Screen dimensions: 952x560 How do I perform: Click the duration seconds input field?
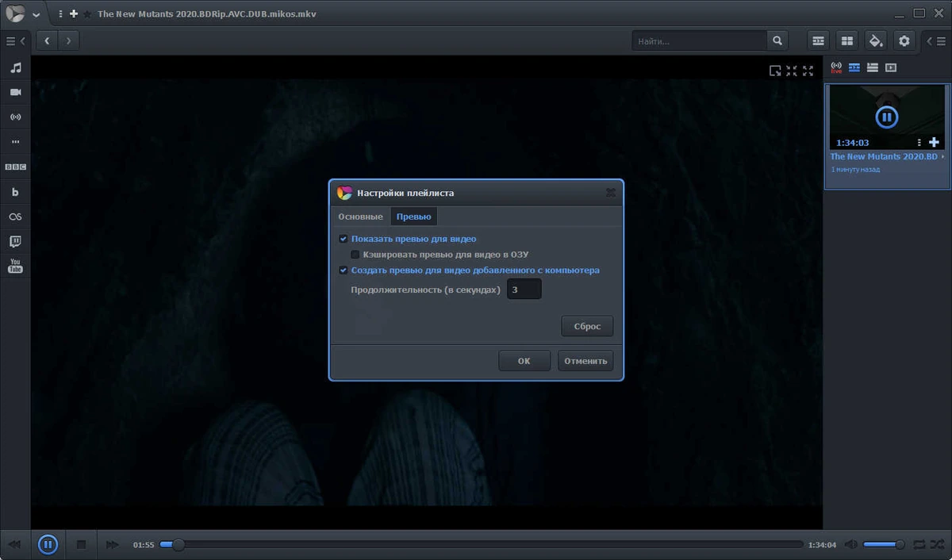click(524, 290)
